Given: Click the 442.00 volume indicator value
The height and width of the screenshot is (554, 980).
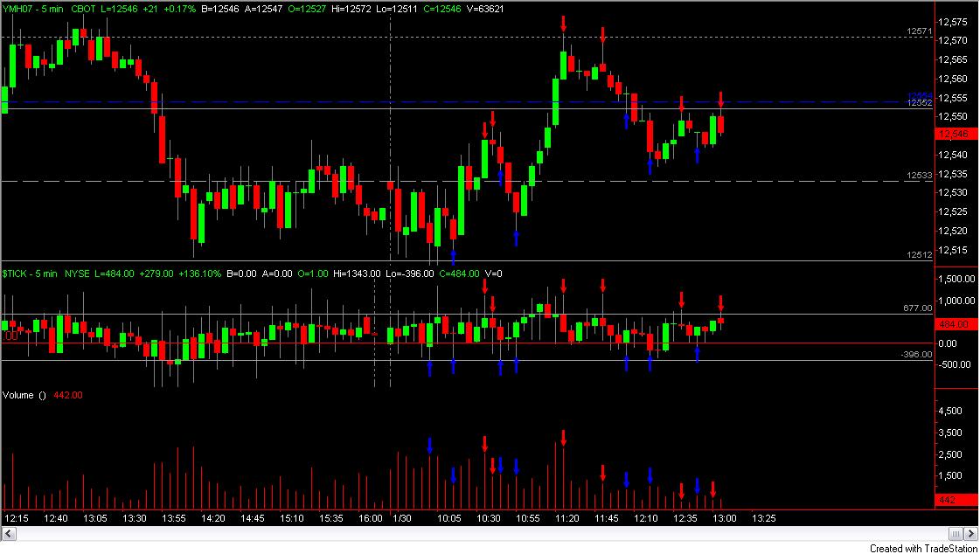Looking at the screenshot, I should [x=68, y=395].
